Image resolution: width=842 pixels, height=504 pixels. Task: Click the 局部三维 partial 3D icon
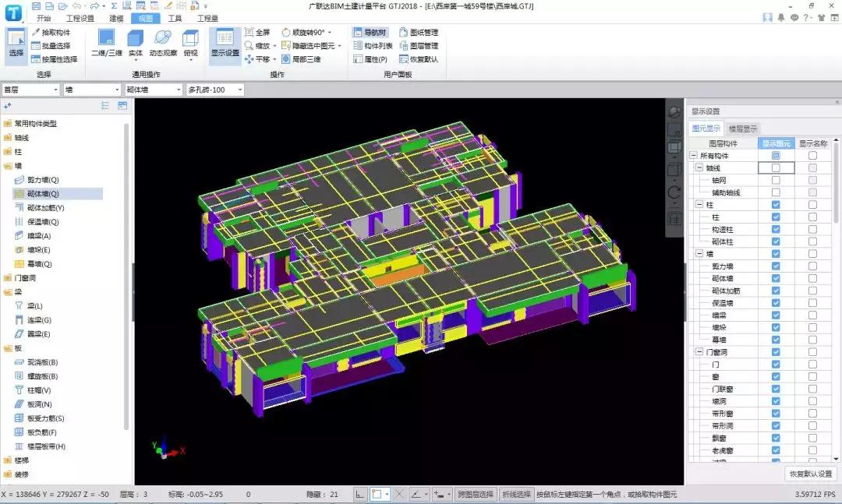301,59
